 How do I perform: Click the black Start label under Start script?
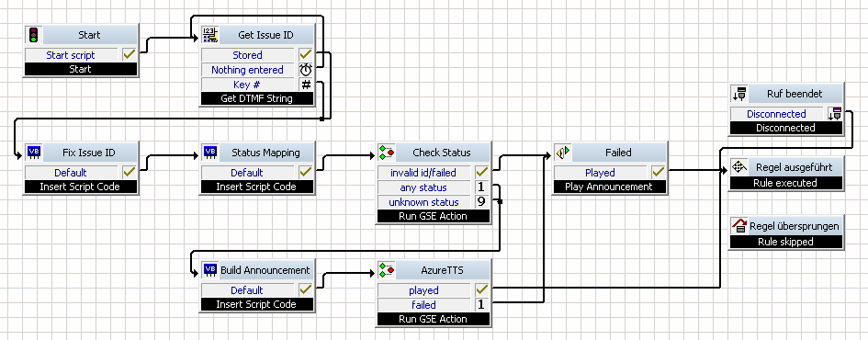80,69
